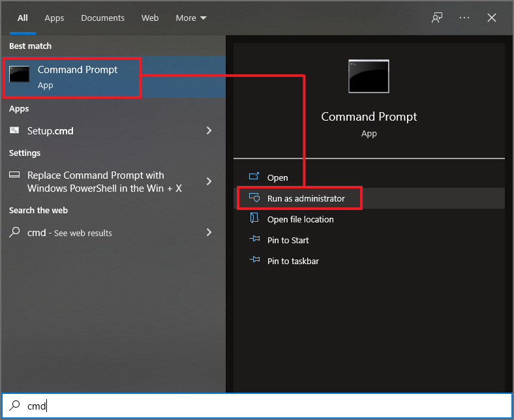Click the large Command Prompt preview icon
This screenshot has height=420, width=514.
click(369, 76)
